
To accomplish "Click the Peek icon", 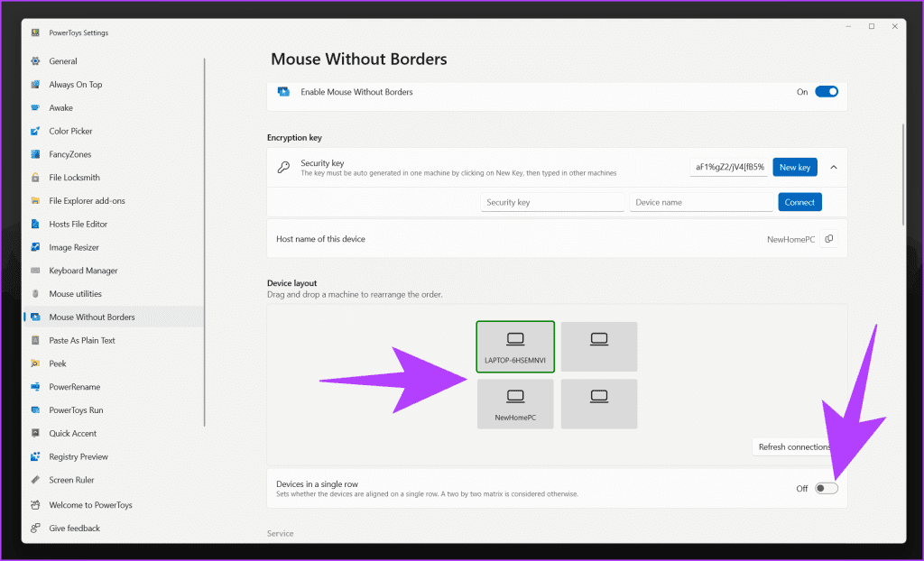I will click(x=35, y=363).
